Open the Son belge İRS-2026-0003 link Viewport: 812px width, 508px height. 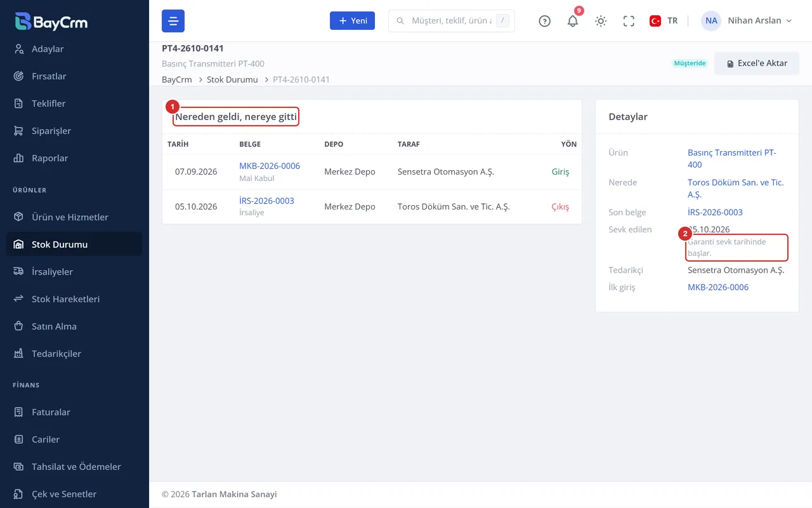(715, 212)
